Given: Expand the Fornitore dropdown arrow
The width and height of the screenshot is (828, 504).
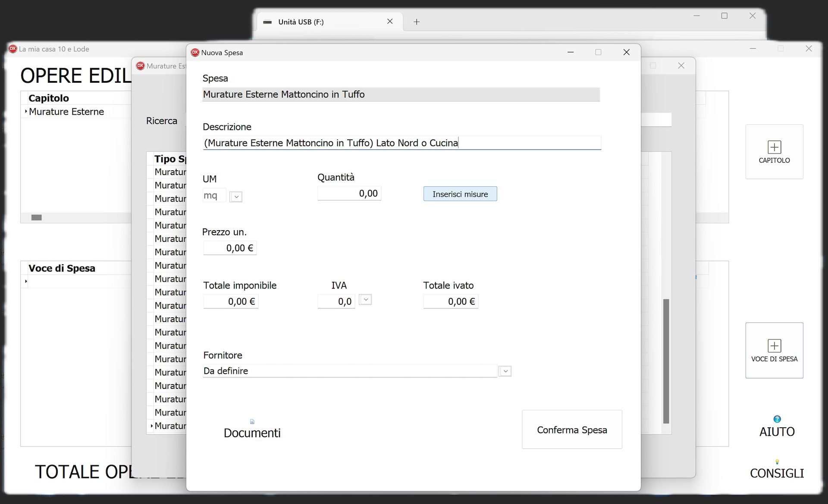Looking at the screenshot, I should point(505,371).
